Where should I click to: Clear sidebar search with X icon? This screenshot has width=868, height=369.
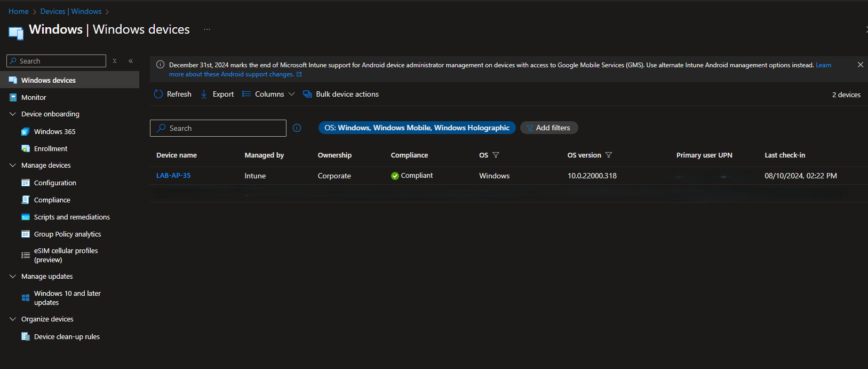tap(115, 61)
